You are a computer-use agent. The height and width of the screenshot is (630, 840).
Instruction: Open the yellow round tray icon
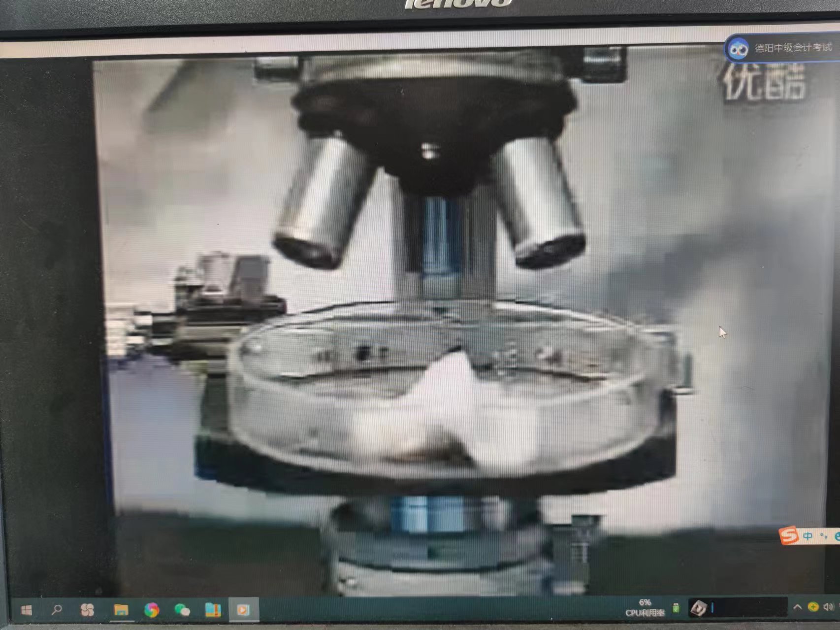point(813,607)
